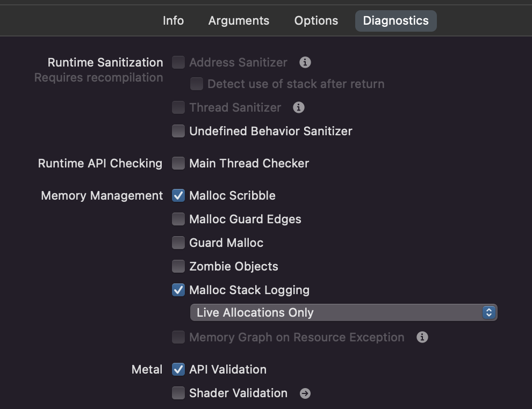This screenshot has width=532, height=409.
Task: Uncheck Metal API Validation
Action: point(178,369)
